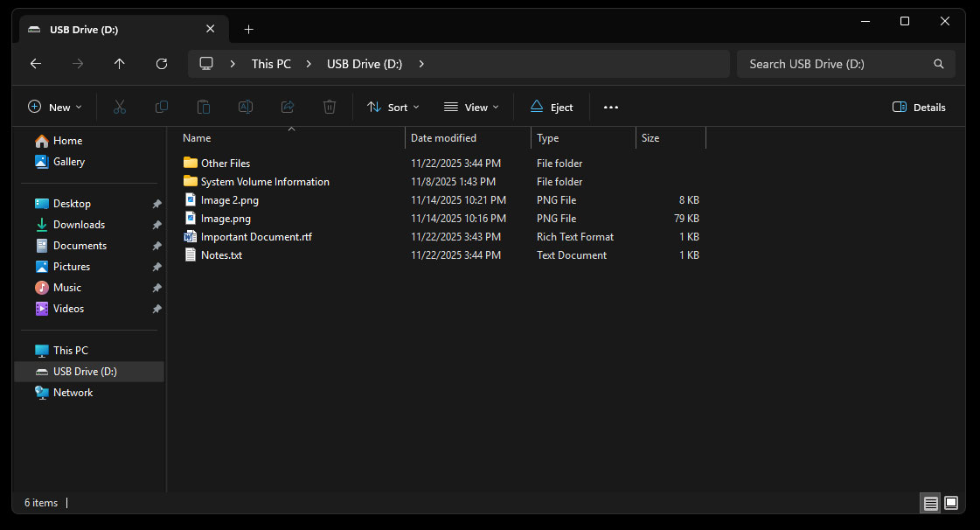Click the Copy icon in toolbar

click(x=162, y=107)
